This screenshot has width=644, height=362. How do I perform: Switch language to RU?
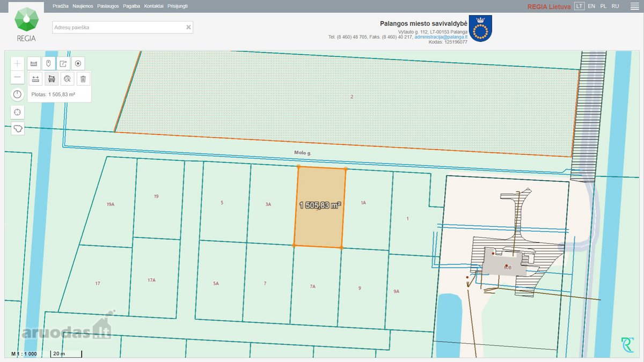[x=616, y=6]
